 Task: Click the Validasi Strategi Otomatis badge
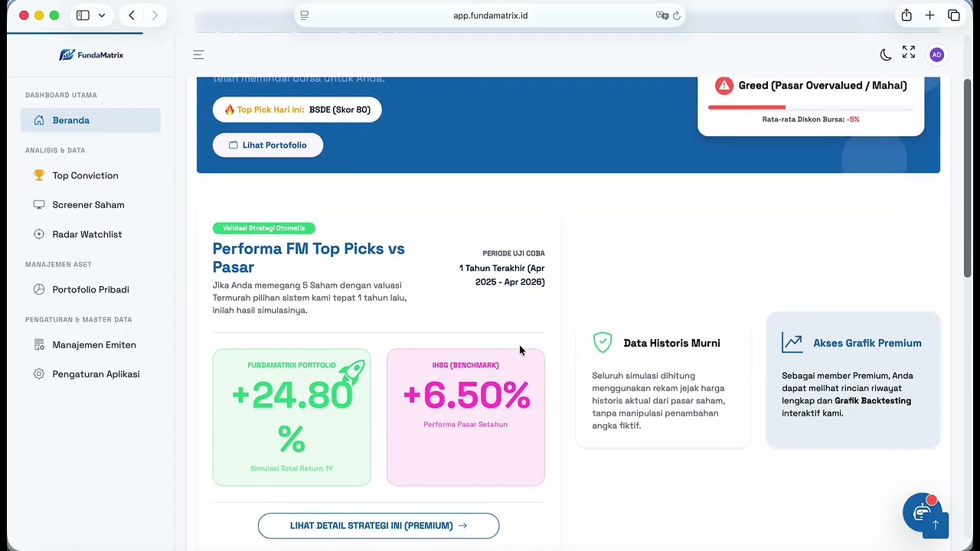pyautogui.click(x=264, y=228)
